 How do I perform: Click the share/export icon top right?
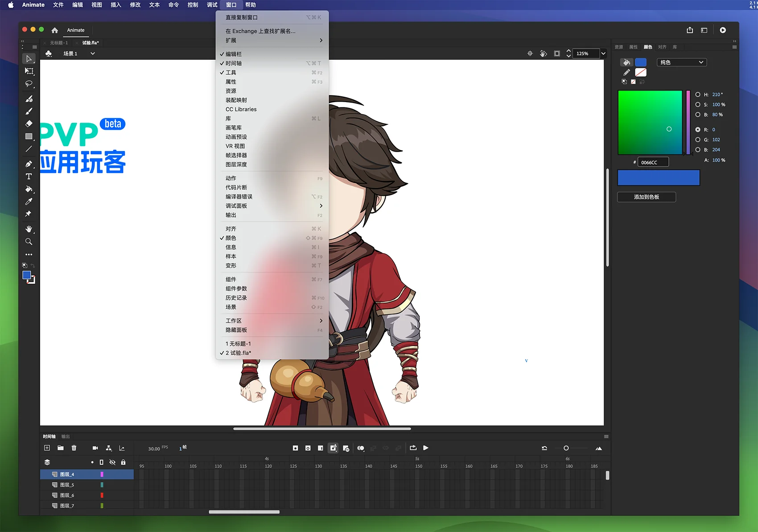coord(690,30)
